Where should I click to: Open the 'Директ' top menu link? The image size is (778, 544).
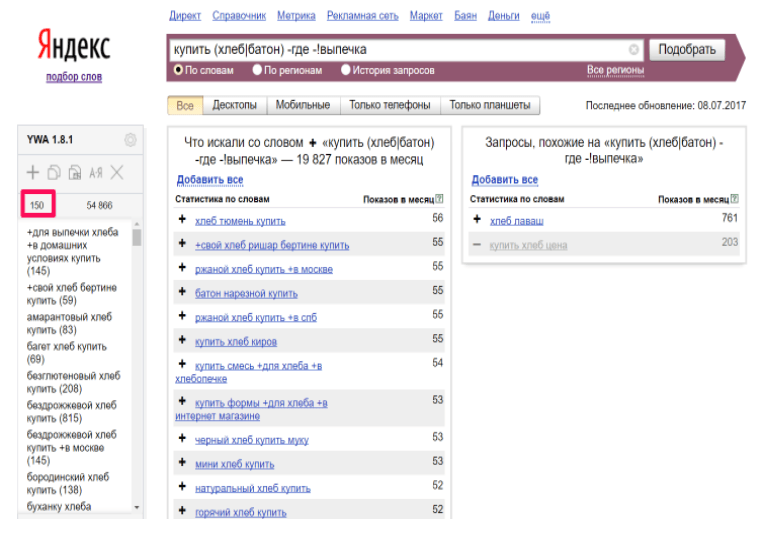point(185,16)
